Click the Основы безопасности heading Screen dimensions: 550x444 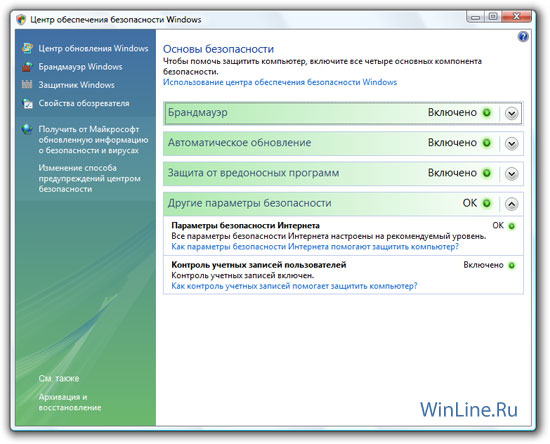218,49
